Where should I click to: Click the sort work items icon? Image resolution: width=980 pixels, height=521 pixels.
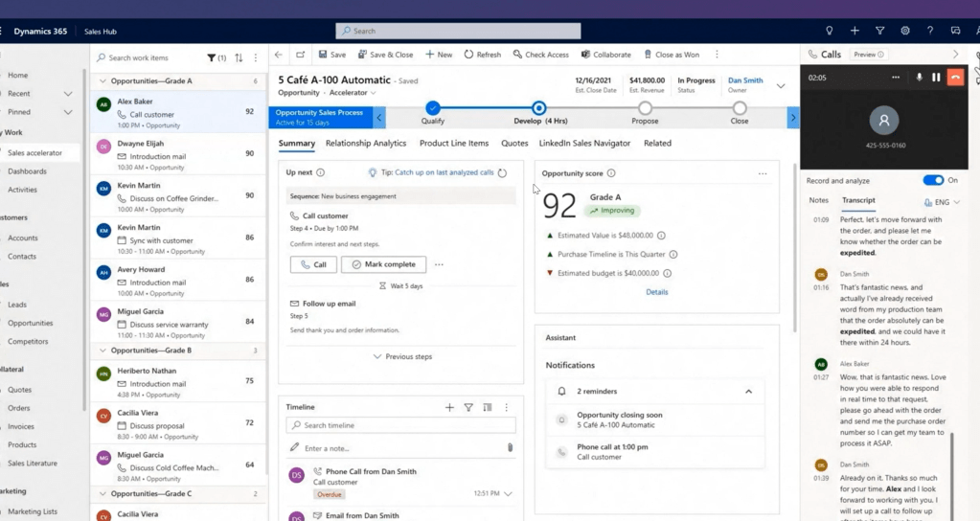tap(239, 58)
